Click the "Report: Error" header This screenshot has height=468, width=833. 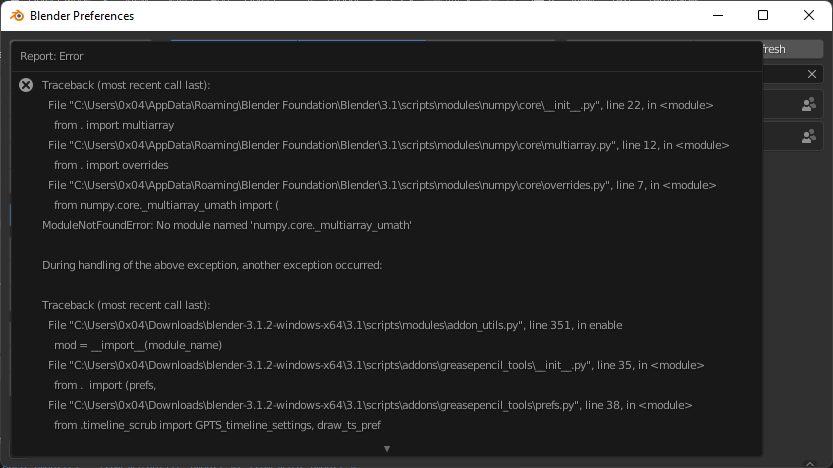pyautogui.click(x=52, y=56)
